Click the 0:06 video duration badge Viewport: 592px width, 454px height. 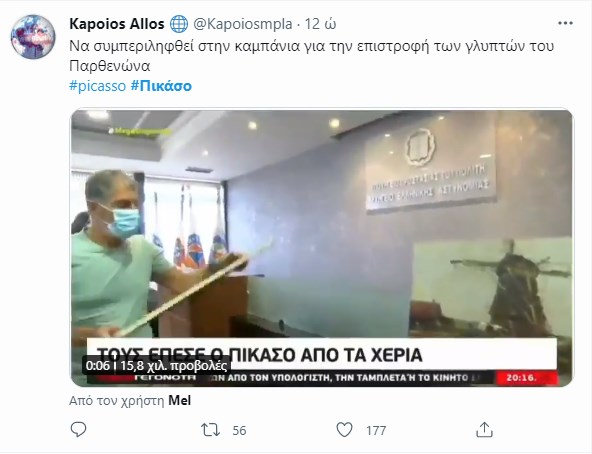point(98,366)
